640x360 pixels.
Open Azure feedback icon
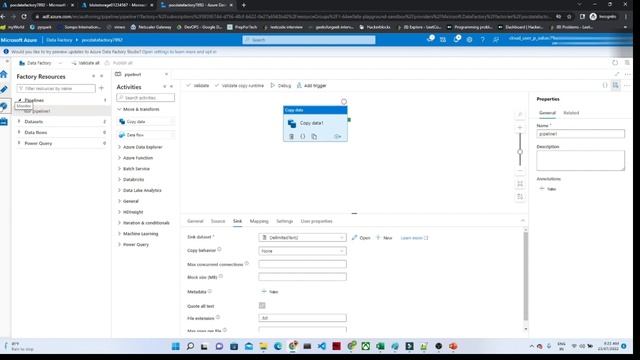click(x=496, y=40)
